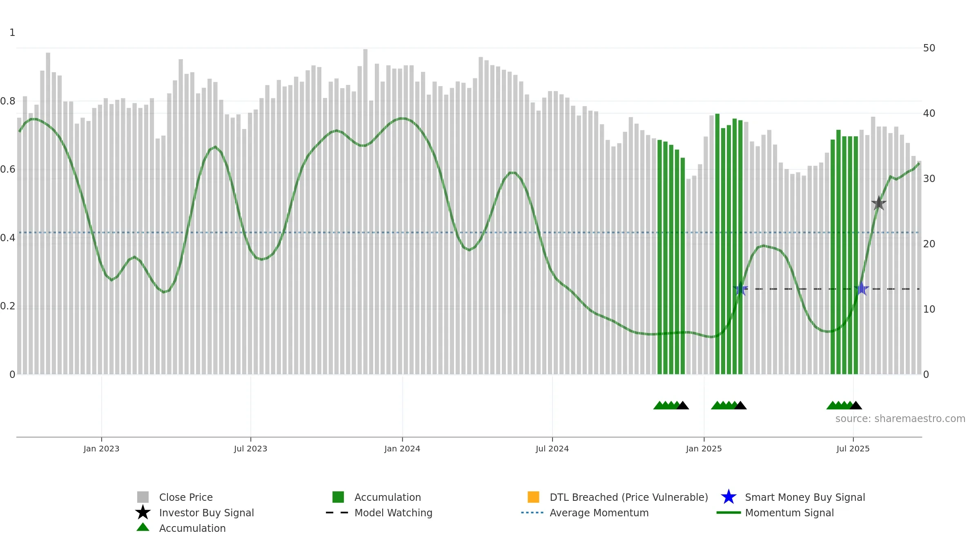Toggle the Close Price legend label
Viewport: 980px width, 551px height.
click(x=186, y=497)
